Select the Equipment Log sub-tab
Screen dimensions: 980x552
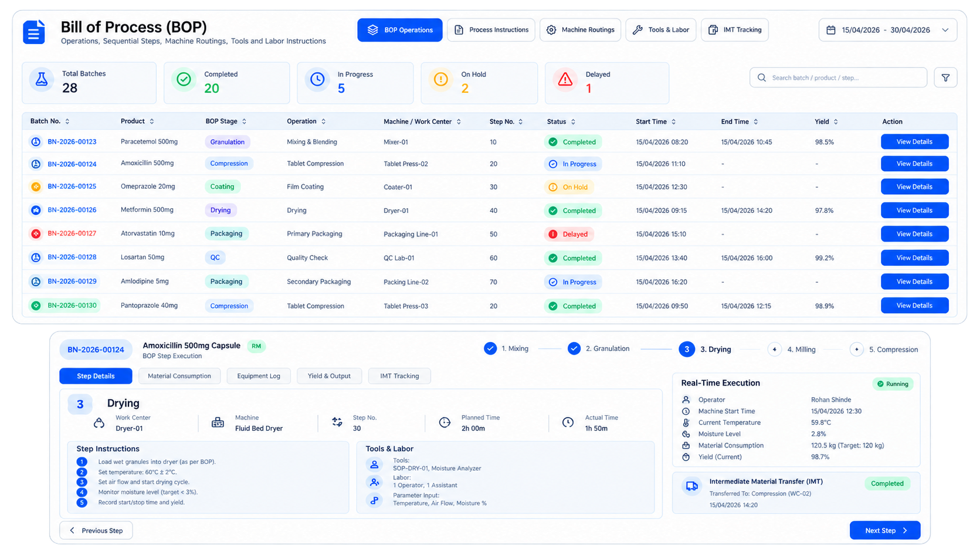click(259, 376)
